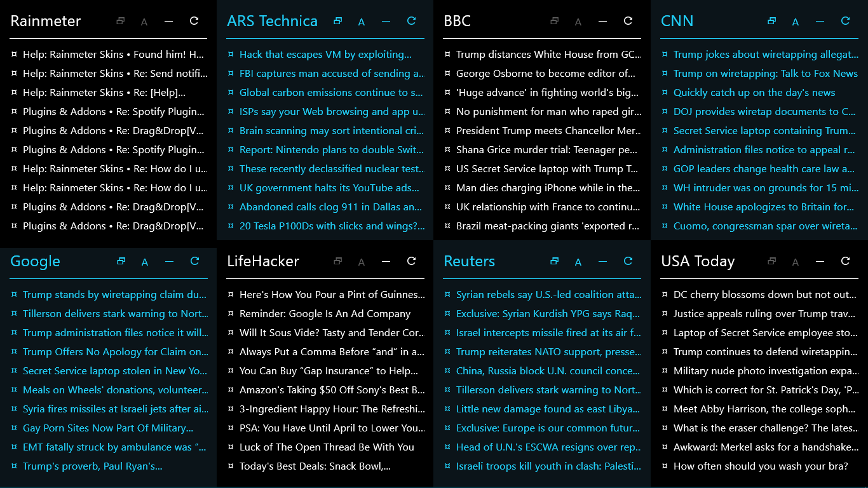Click the overlapping windows icon in Reuters panel

[555, 261]
